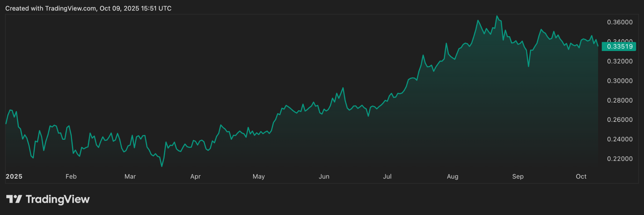Click the Sep month marker
644x215 pixels.
point(518,177)
